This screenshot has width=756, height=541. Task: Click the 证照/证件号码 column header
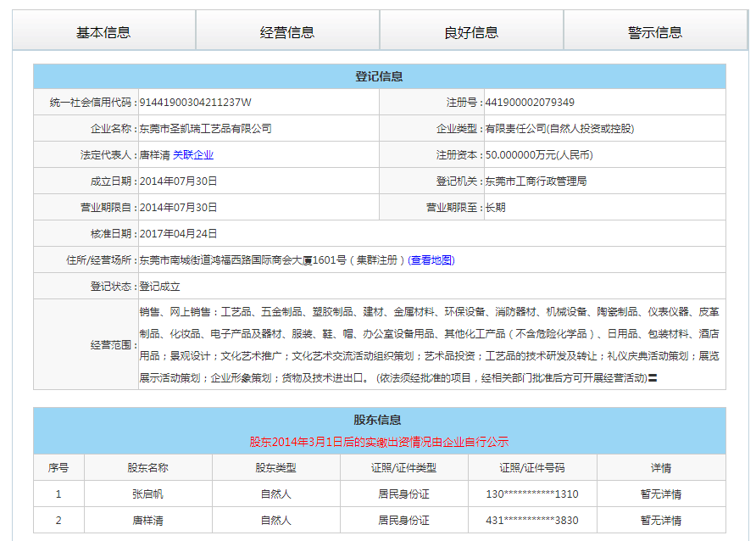pos(532,467)
